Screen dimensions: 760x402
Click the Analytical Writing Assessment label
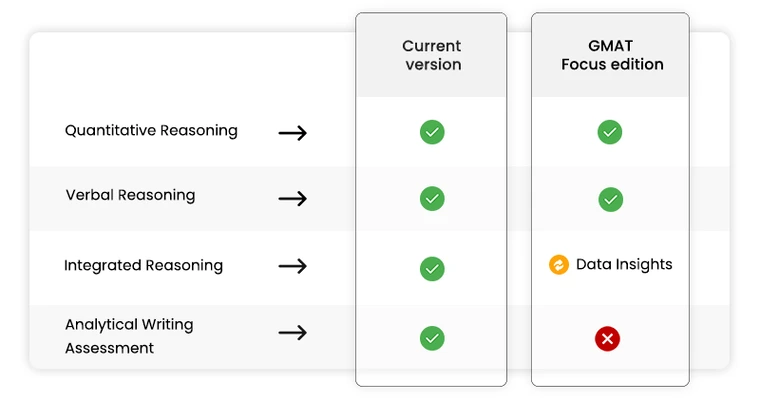[x=129, y=336]
